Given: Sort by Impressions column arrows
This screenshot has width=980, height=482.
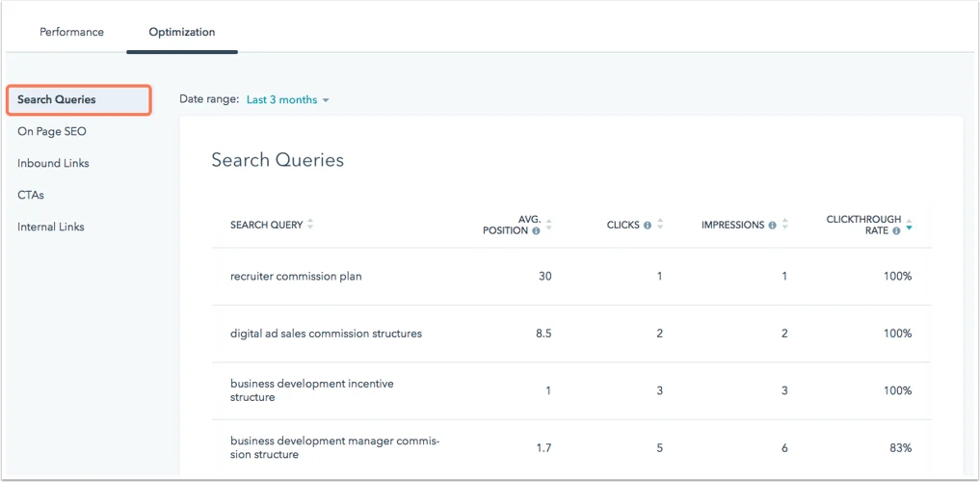Looking at the screenshot, I should pyautogui.click(x=785, y=225).
